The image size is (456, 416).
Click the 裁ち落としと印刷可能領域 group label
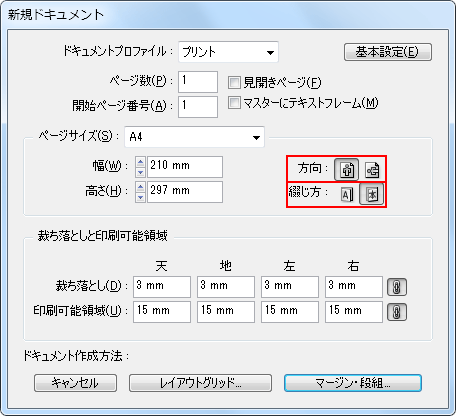click(x=103, y=236)
